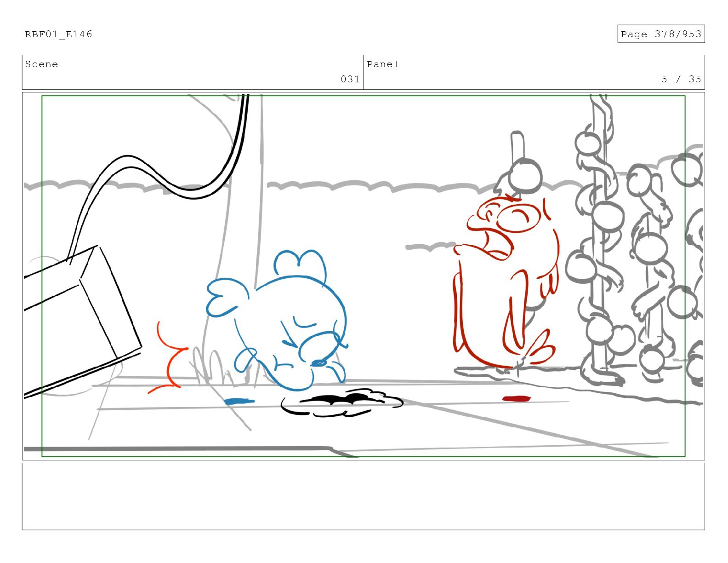Click the Panel label
This screenshot has height=563, width=728.
tap(383, 64)
